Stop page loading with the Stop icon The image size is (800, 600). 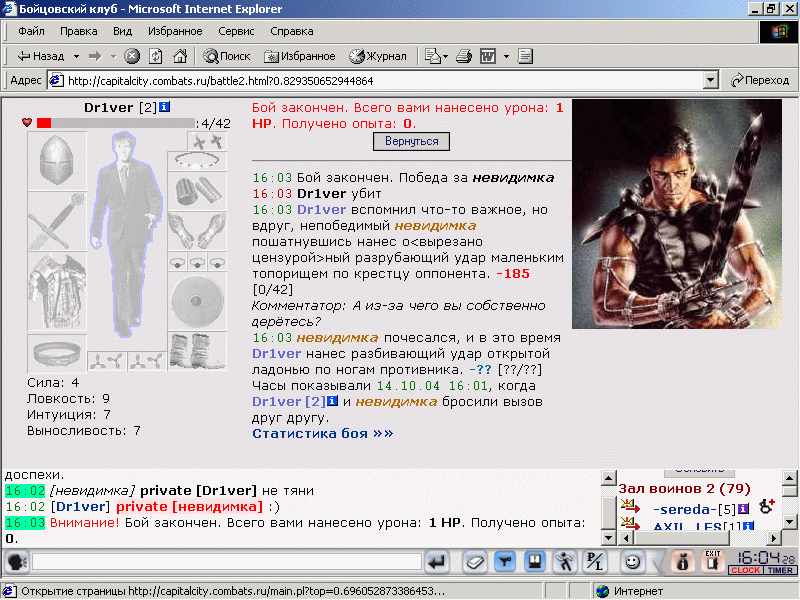coord(132,56)
